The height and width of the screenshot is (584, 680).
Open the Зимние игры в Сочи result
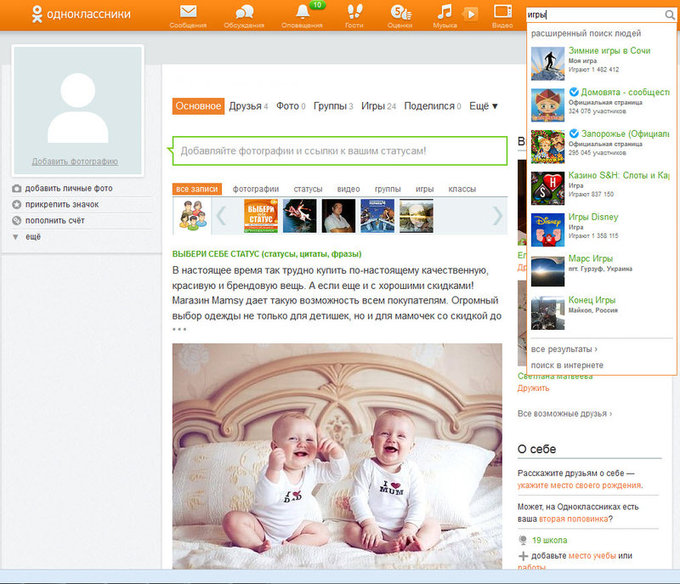click(x=609, y=51)
